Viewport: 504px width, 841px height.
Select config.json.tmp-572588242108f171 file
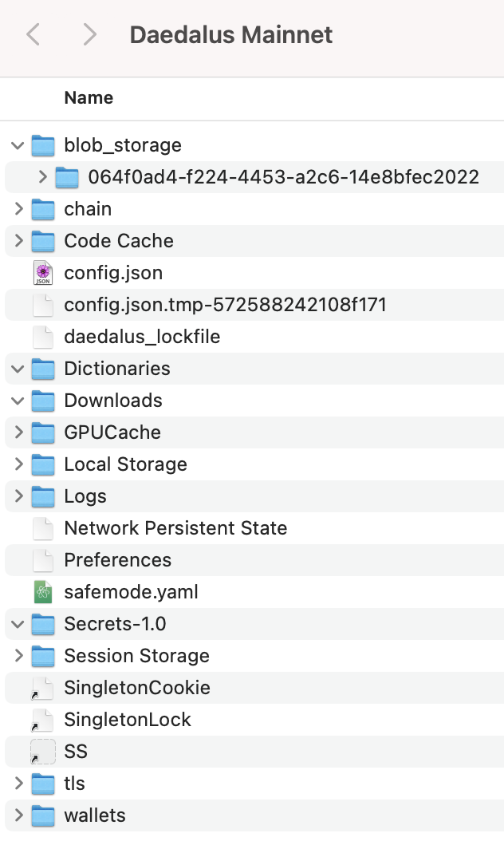(225, 305)
